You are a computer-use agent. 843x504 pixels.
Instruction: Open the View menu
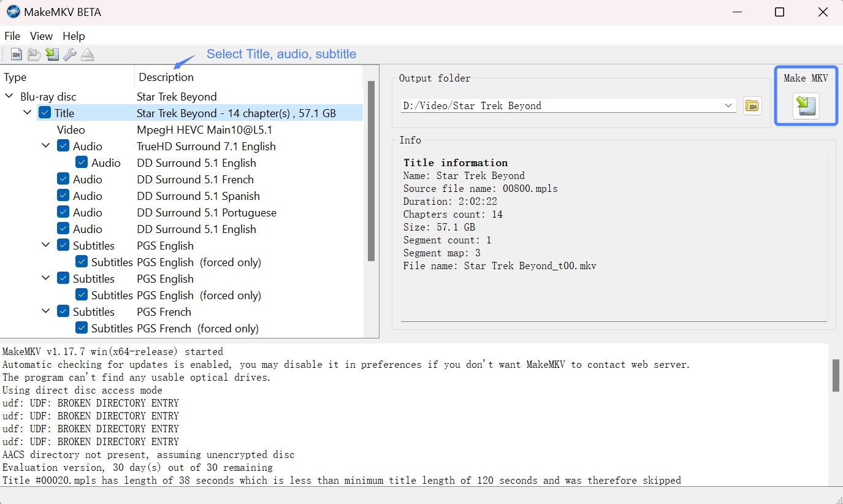click(40, 36)
